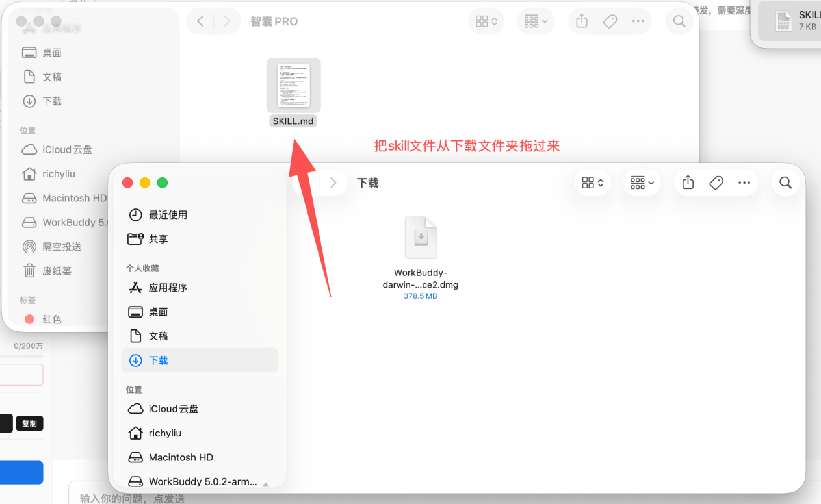Open search in the 智囊 PRO window
Viewport: 821px width, 504px height.
[x=679, y=21]
